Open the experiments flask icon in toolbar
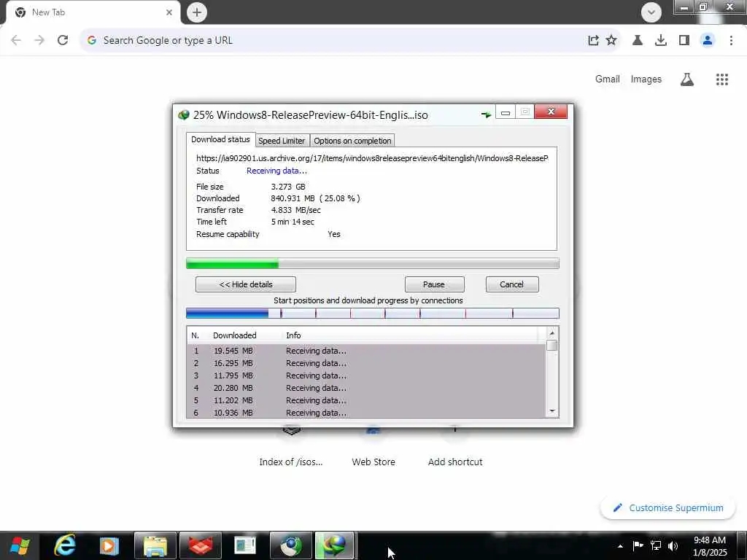 [638, 41]
